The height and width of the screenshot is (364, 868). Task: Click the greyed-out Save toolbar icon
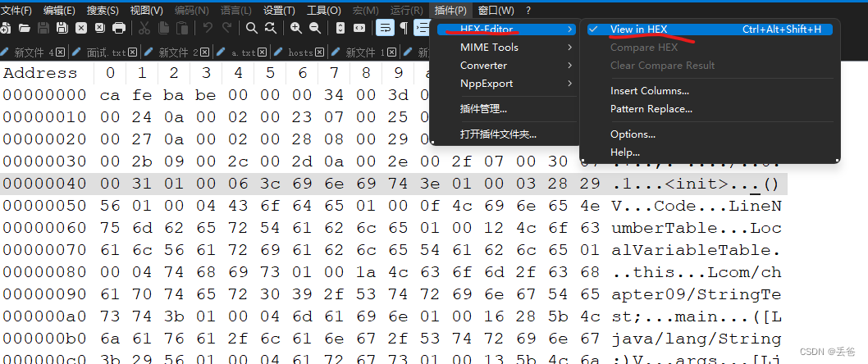pos(43,28)
